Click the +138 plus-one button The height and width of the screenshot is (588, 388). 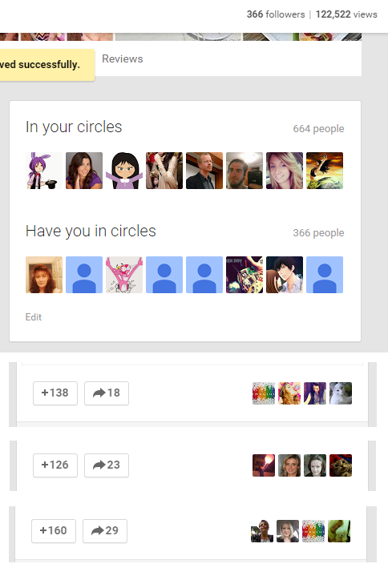pos(55,393)
